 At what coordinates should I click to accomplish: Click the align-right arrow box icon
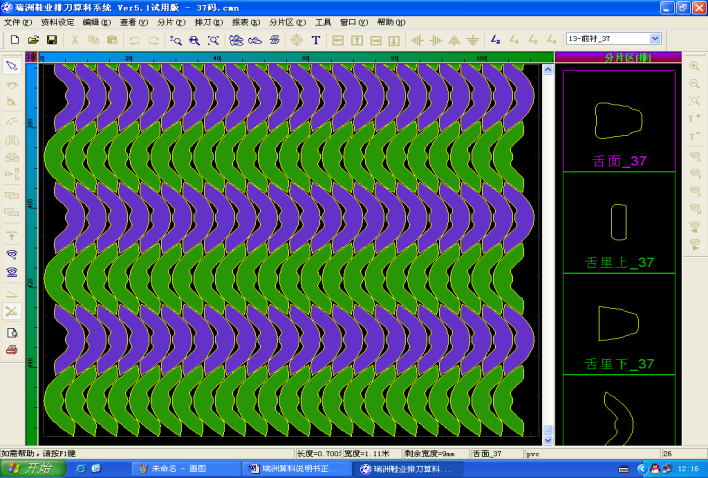click(x=376, y=40)
